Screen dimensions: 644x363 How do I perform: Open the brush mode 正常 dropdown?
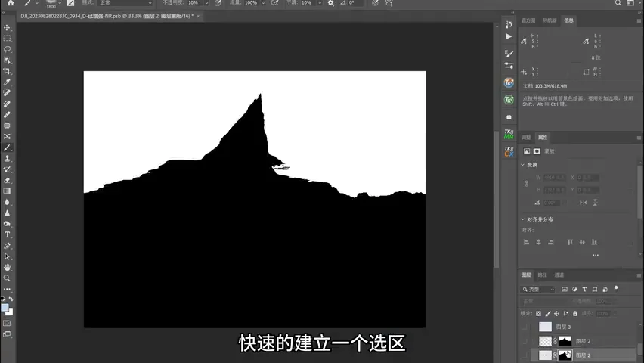pyautogui.click(x=125, y=2)
